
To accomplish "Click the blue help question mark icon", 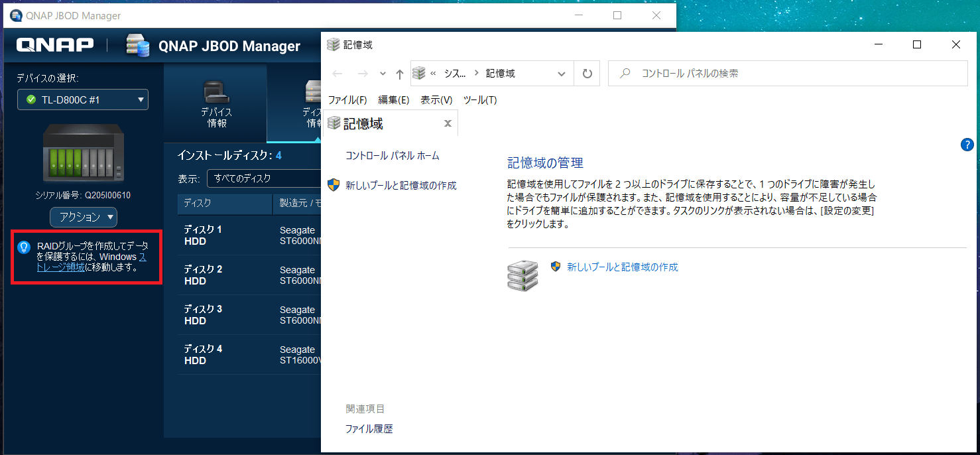I will click(x=967, y=145).
